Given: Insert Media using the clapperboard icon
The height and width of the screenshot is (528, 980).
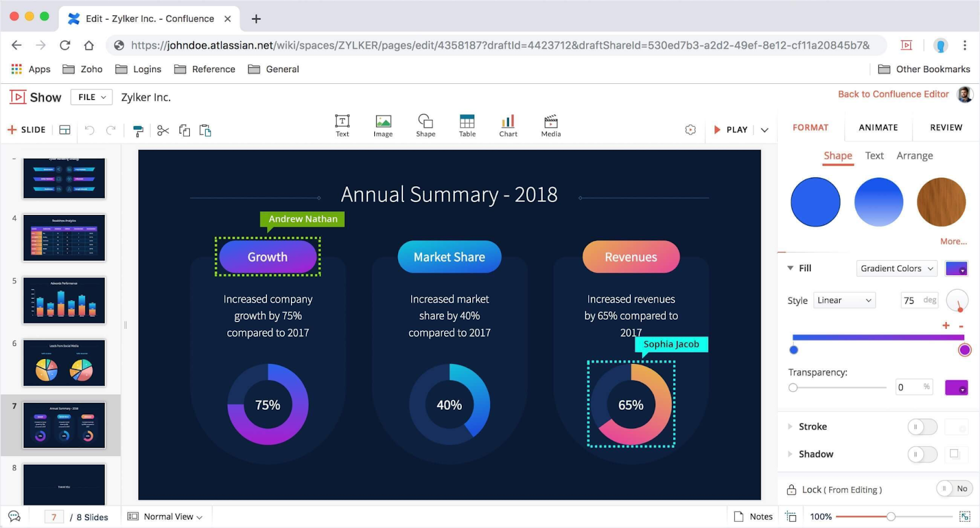Looking at the screenshot, I should pos(551,125).
